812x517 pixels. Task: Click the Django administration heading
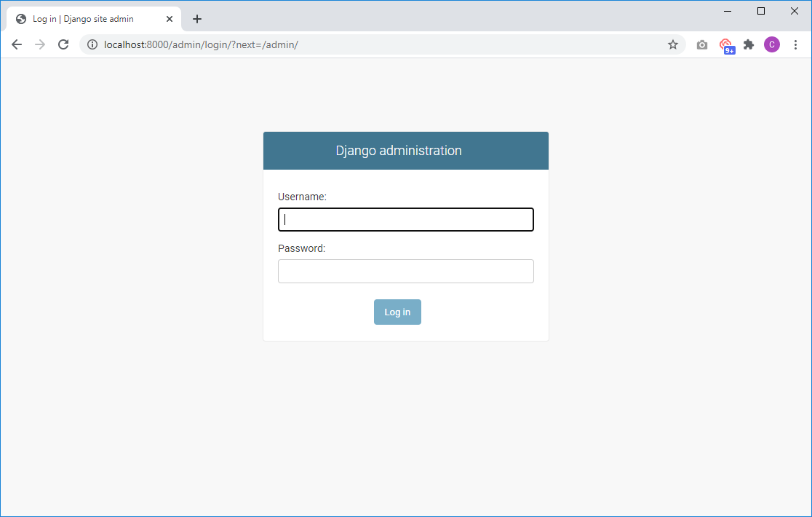(399, 151)
